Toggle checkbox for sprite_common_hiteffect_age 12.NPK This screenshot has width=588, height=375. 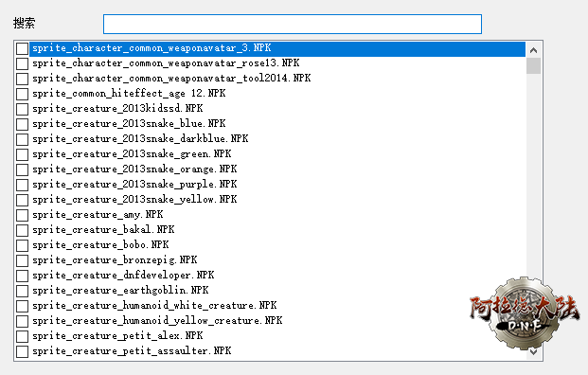point(22,94)
